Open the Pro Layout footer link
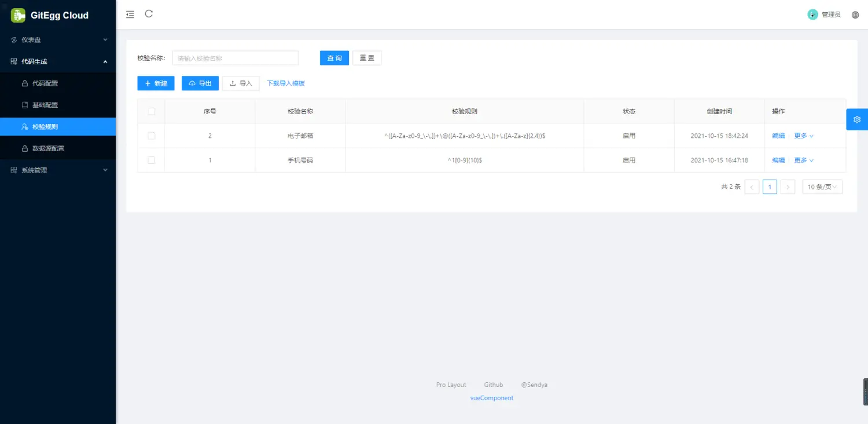 [451, 385]
